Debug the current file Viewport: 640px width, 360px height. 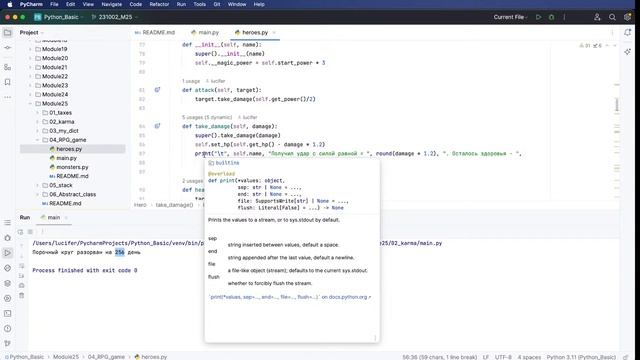click(551, 17)
